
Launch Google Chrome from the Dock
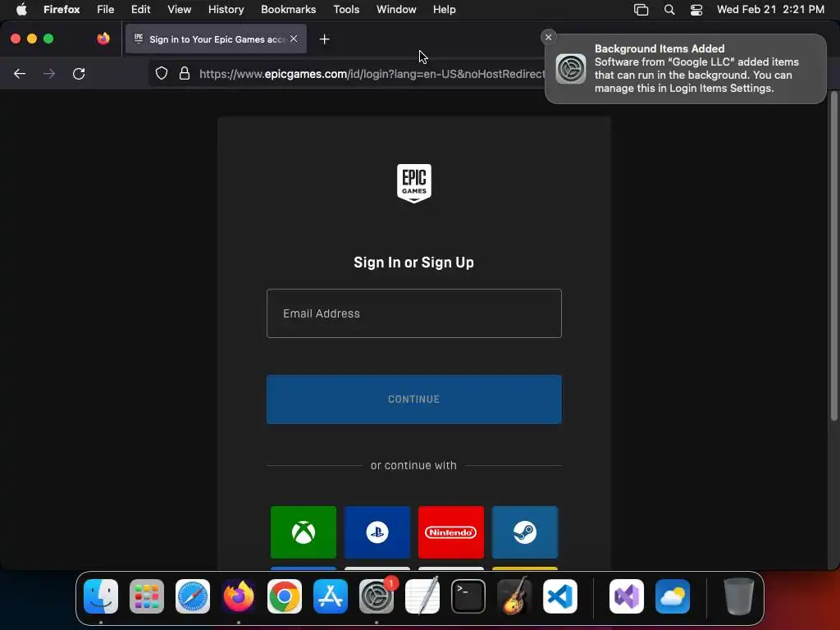tap(285, 596)
